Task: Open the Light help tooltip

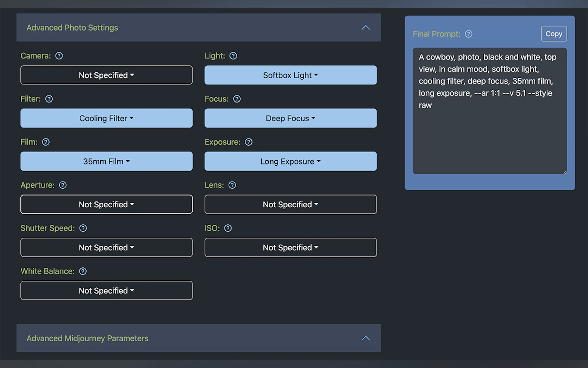Action: (x=233, y=56)
